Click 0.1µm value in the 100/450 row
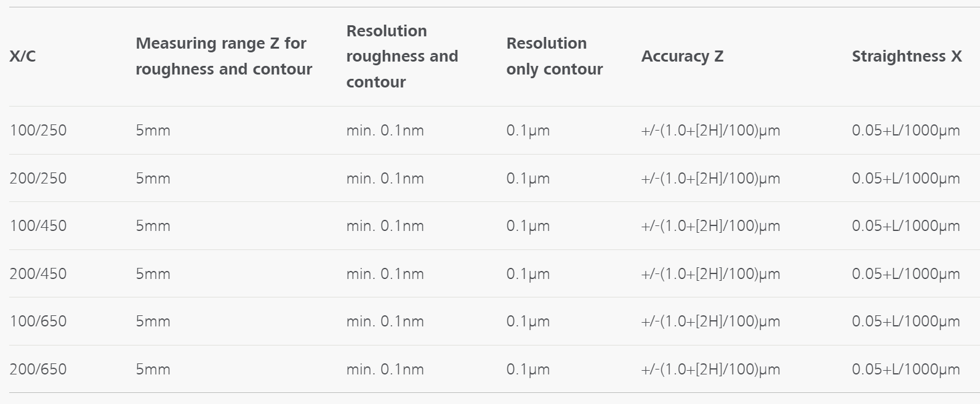 click(x=528, y=226)
